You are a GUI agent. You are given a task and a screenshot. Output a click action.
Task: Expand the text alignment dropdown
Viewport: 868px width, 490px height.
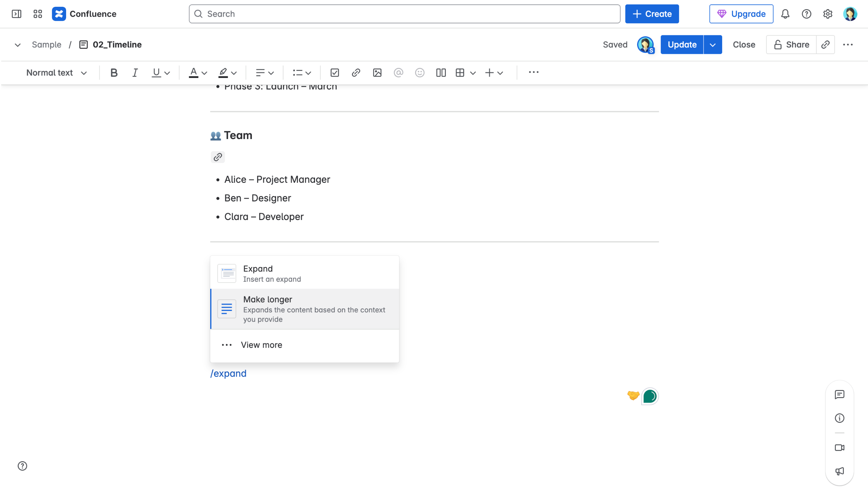point(265,73)
